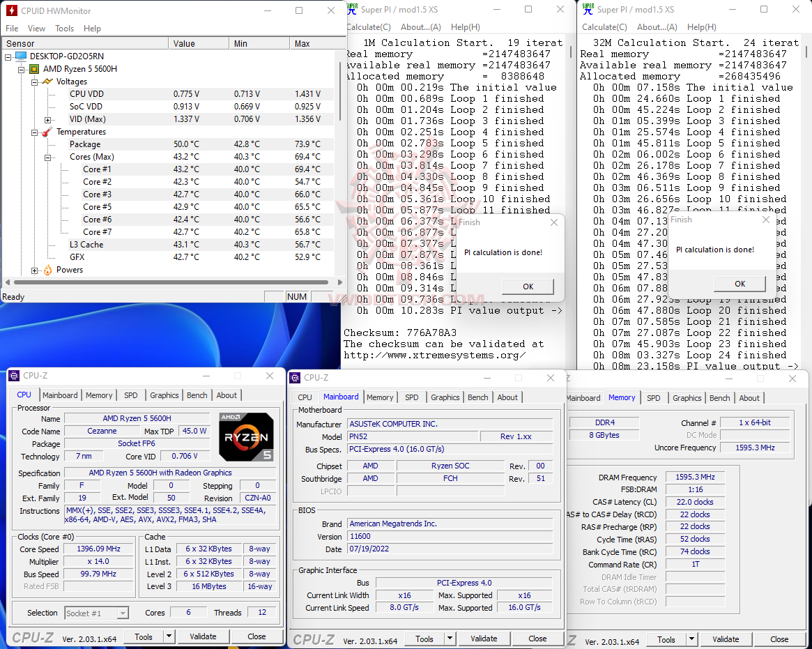
Task: Open Tools dropdown arrow in CPU-Z Memory window
Action: click(x=691, y=639)
